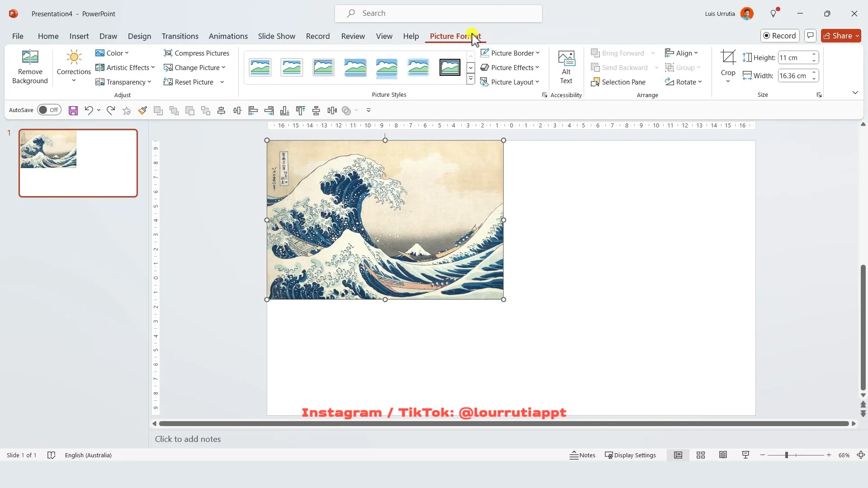The image size is (868, 488).
Task: Open the Transparency dropdown
Action: click(x=123, y=82)
